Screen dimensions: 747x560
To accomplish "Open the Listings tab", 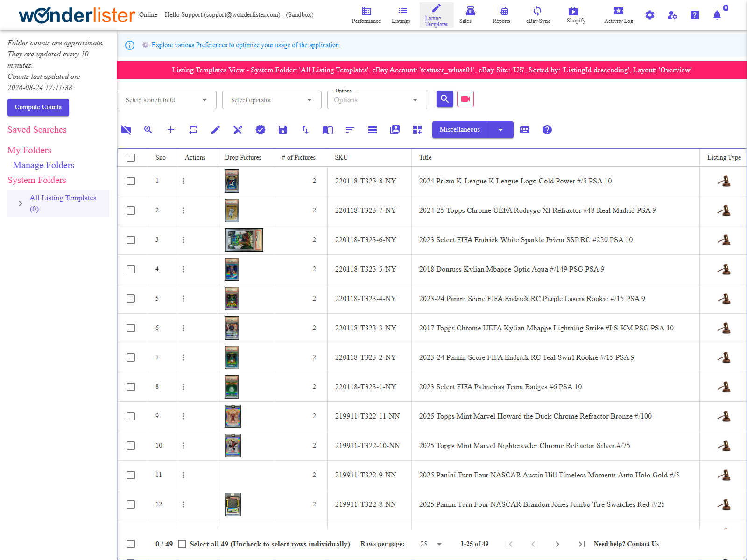I will [x=401, y=15].
